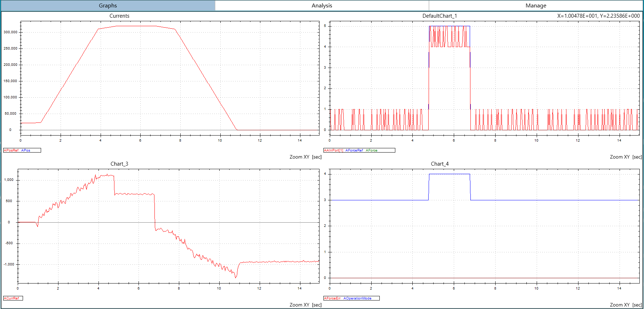Click the Currents chart title
Viewport: 644px width, 309px height.
119,16
